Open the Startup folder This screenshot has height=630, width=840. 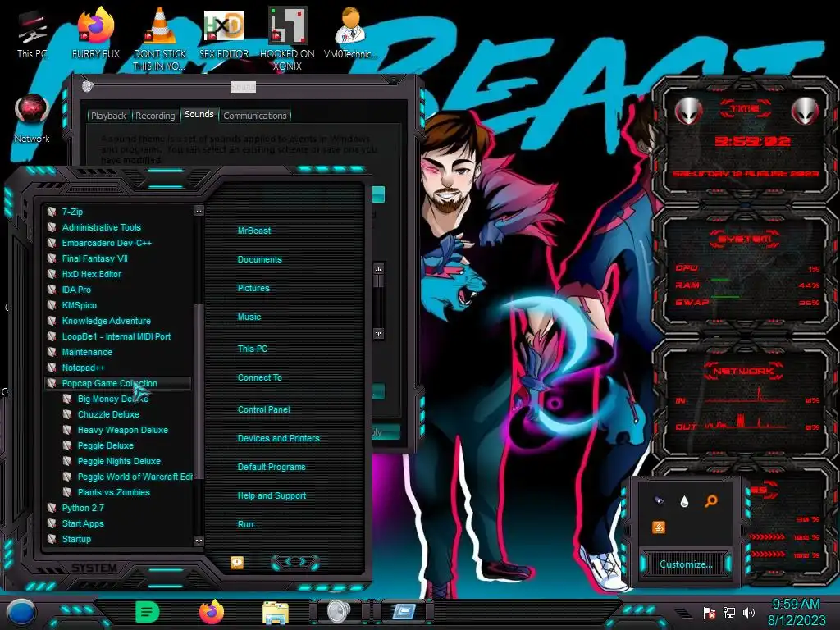pos(118,539)
